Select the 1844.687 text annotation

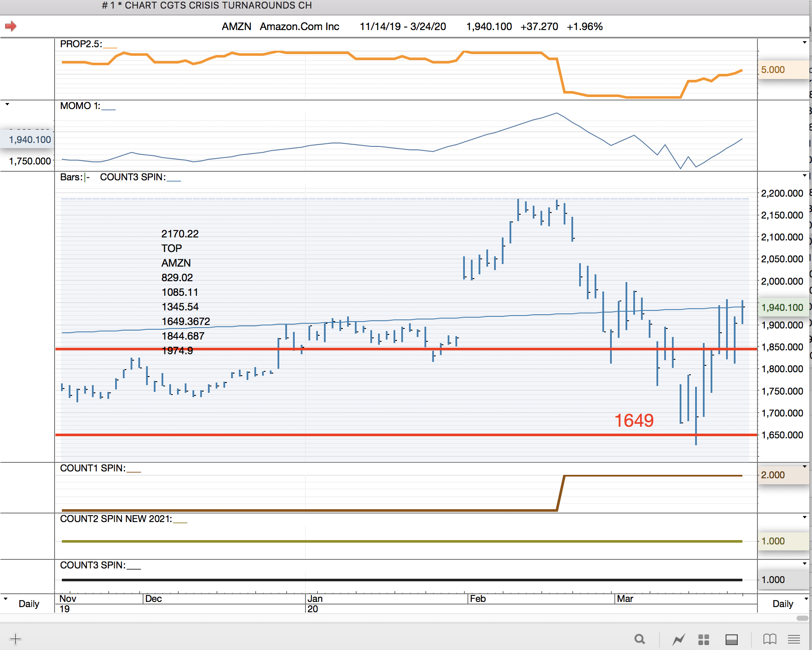point(183,336)
